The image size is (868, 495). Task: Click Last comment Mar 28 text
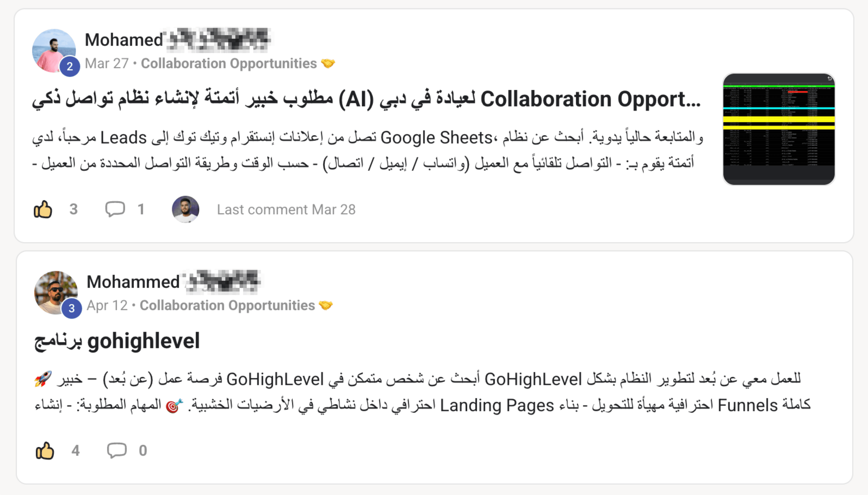pyautogui.click(x=286, y=210)
